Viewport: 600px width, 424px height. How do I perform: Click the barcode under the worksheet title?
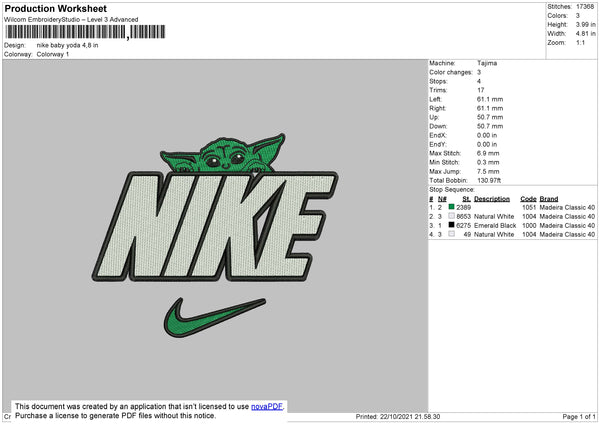[85, 32]
